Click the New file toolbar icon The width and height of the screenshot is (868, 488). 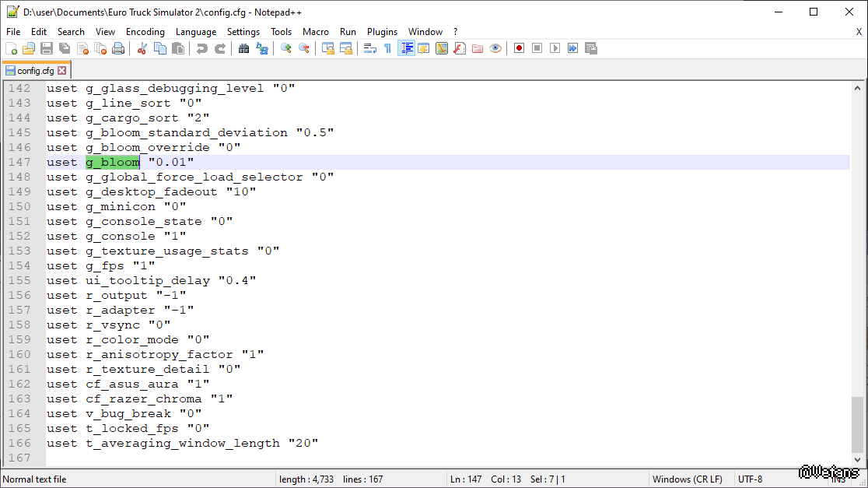click(11, 48)
